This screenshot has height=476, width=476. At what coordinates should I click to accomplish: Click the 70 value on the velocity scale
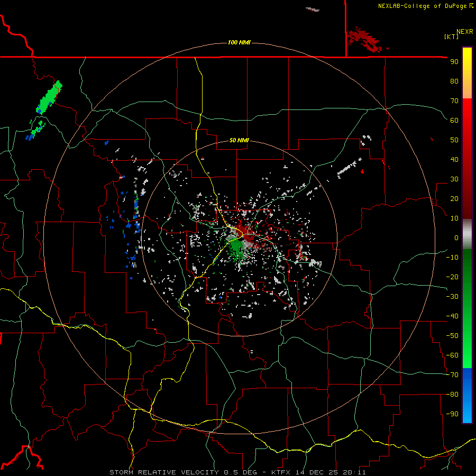click(x=454, y=101)
